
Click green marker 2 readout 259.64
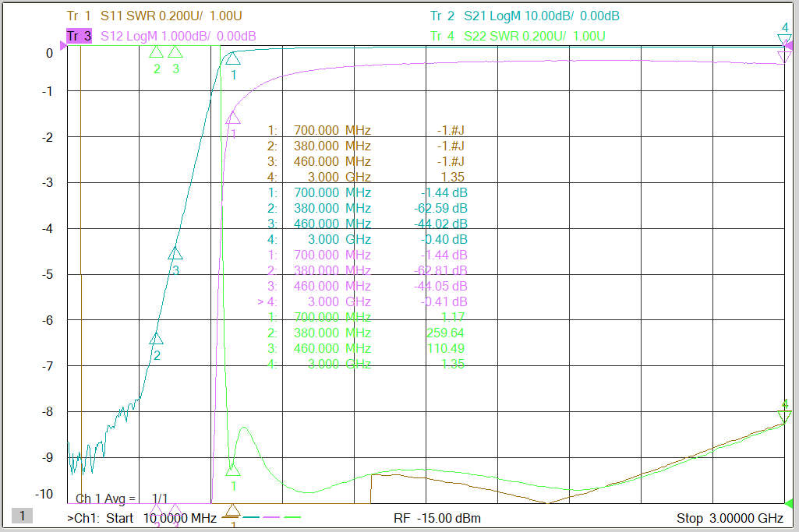(x=445, y=333)
